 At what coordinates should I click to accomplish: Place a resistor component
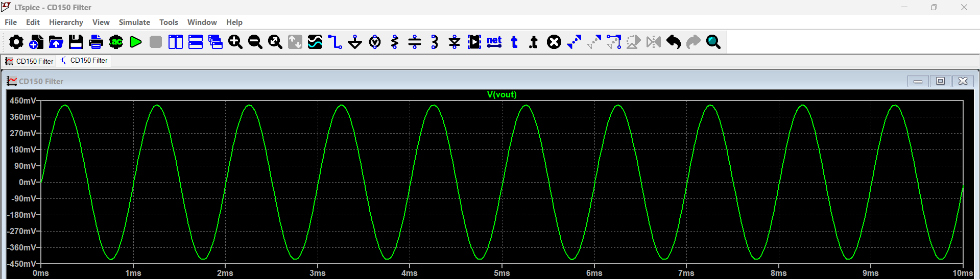[395, 42]
